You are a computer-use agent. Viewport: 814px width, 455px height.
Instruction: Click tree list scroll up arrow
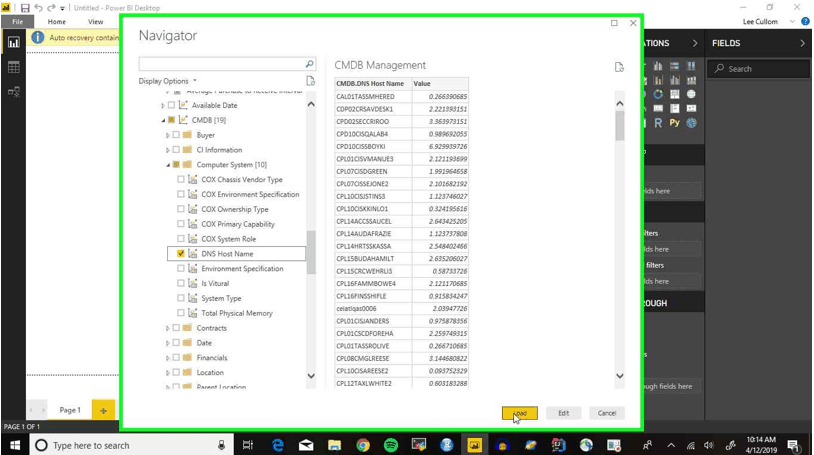coord(311,104)
